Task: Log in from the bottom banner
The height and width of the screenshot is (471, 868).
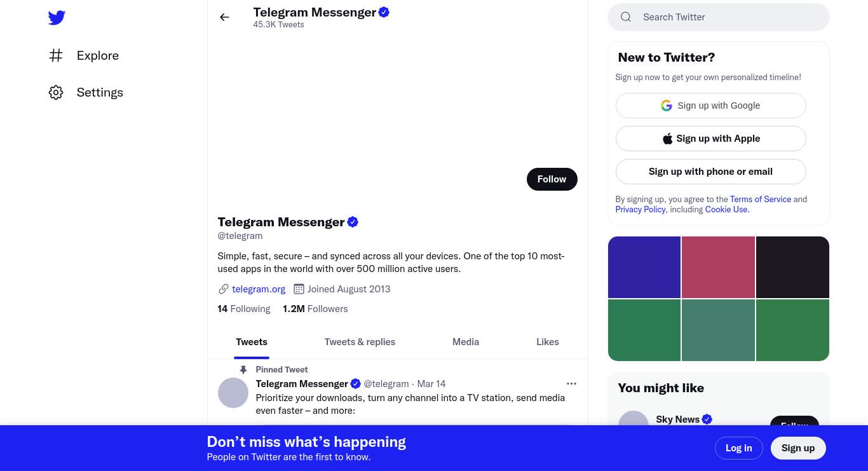Action: (738, 448)
